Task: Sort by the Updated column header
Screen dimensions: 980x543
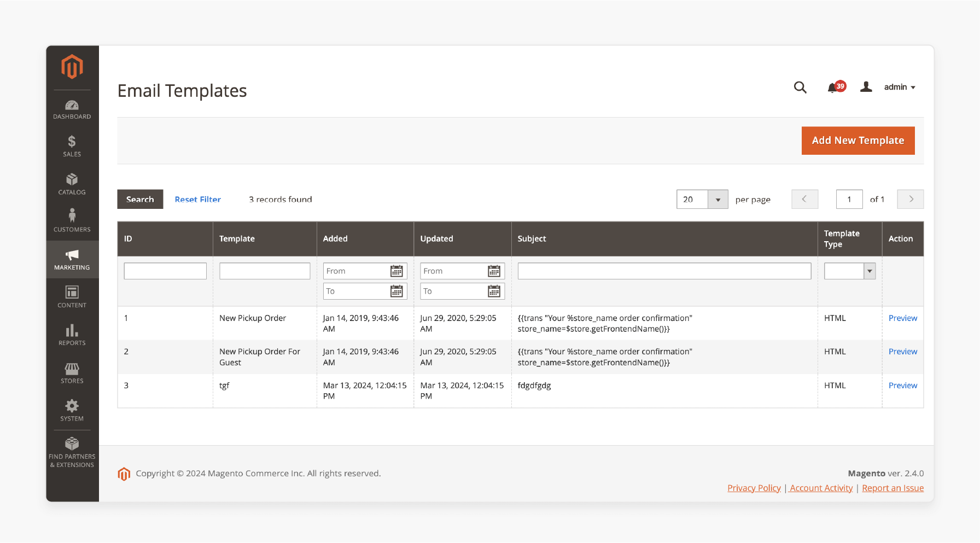Action: (x=463, y=239)
